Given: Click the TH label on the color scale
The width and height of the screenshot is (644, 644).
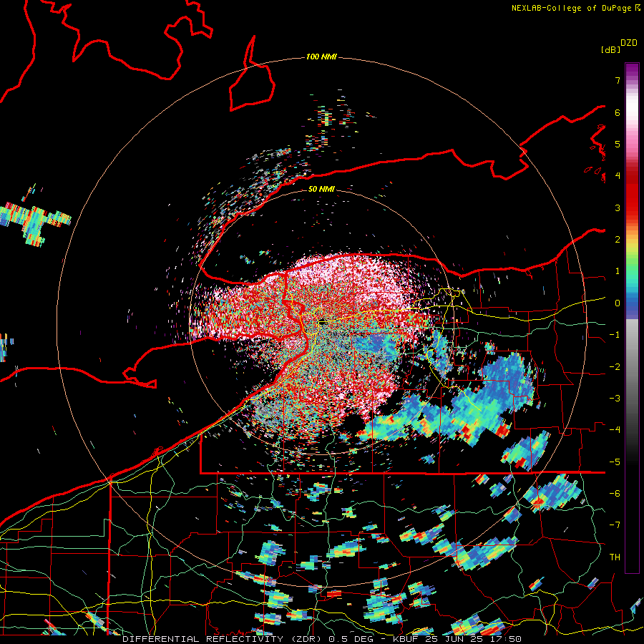Looking at the screenshot, I should pyautogui.click(x=615, y=557).
